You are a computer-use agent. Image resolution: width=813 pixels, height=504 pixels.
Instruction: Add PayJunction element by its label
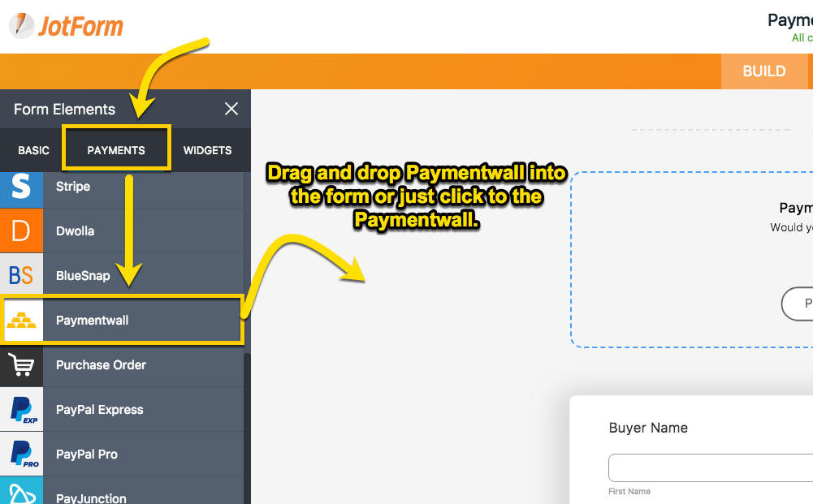point(91,498)
